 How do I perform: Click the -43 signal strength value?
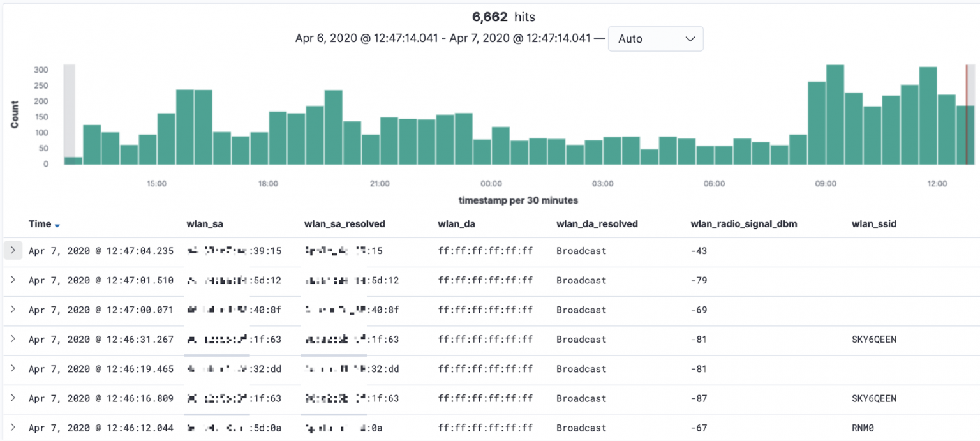pyautogui.click(x=700, y=250)
